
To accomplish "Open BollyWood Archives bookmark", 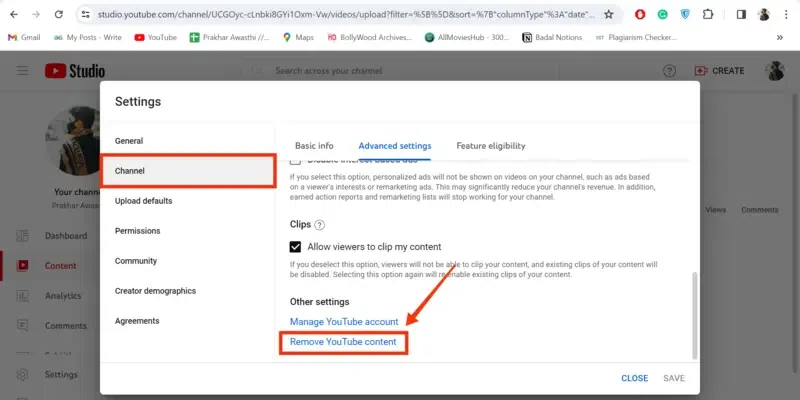I will pyautogui.click(x=369, y=37).
